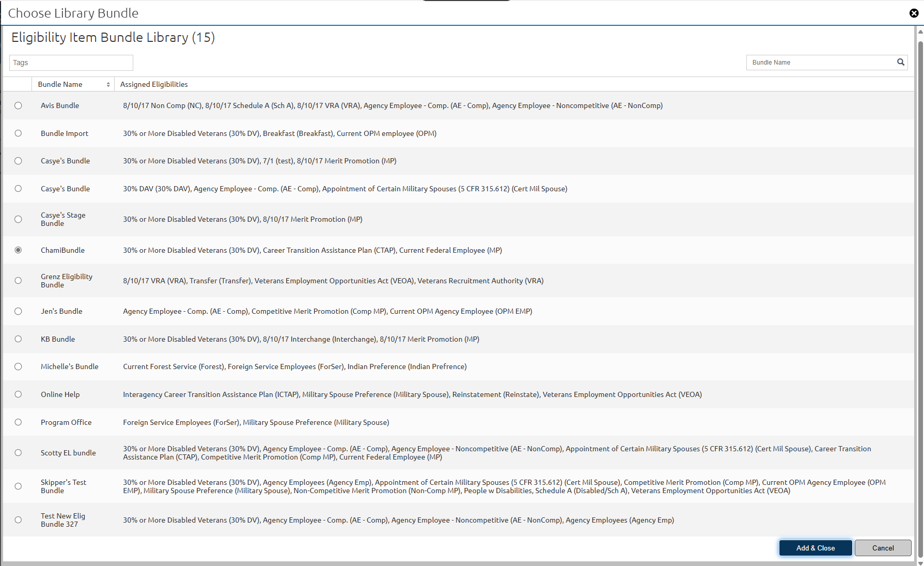Click the 'Avis Bundle' name text
924x566 pixels.
[x=60, y=105]
